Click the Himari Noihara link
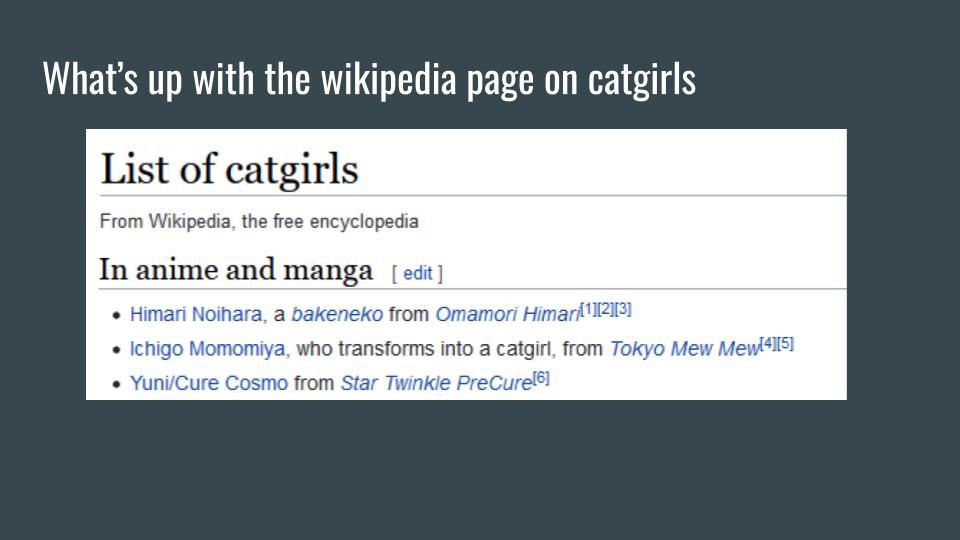The height and width of the screenshot is (540, 960). pyautogui.click(x=195, y=315)
